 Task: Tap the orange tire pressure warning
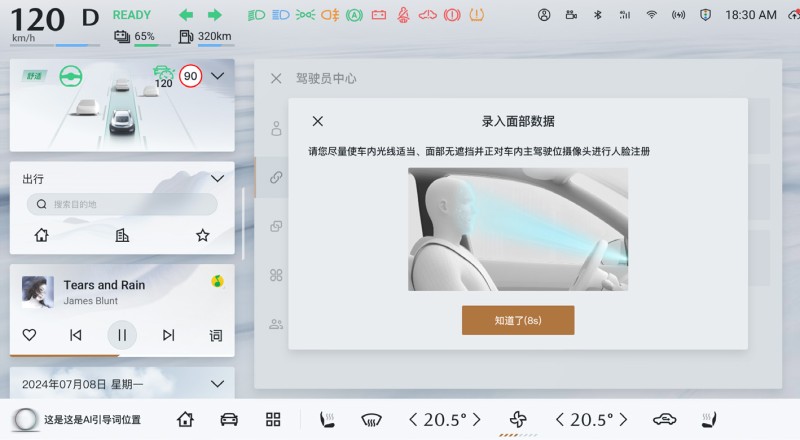coord(477,15)
